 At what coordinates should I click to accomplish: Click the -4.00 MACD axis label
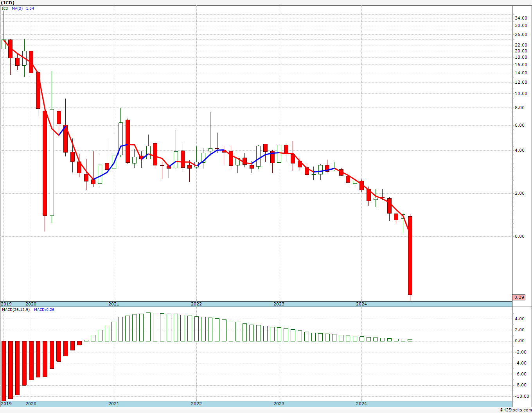click(521, 363)
